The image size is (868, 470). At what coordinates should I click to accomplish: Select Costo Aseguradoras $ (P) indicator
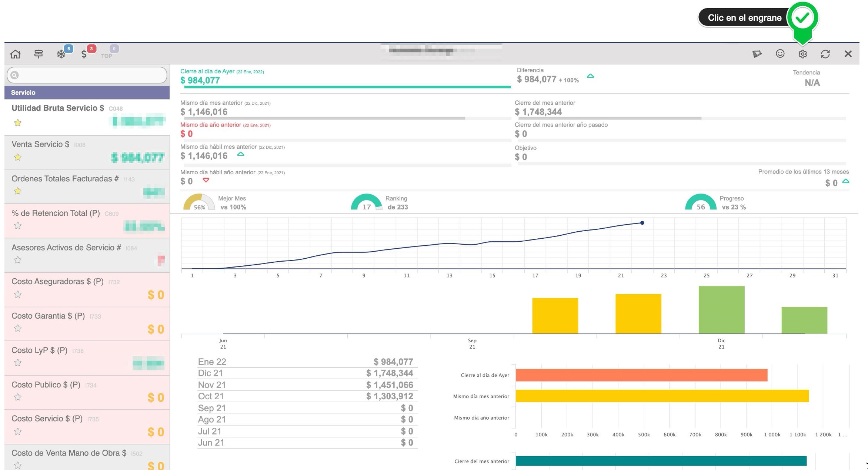(x=87, y=290)
